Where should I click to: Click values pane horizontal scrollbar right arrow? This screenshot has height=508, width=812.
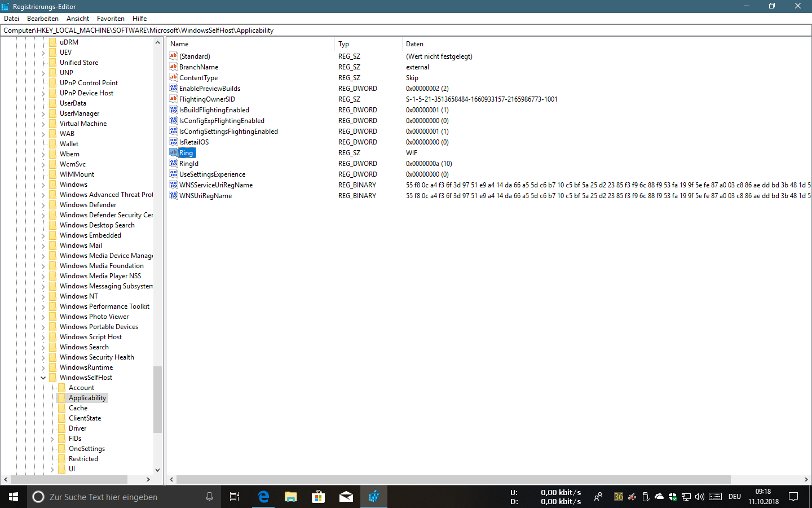click(806, 479)
